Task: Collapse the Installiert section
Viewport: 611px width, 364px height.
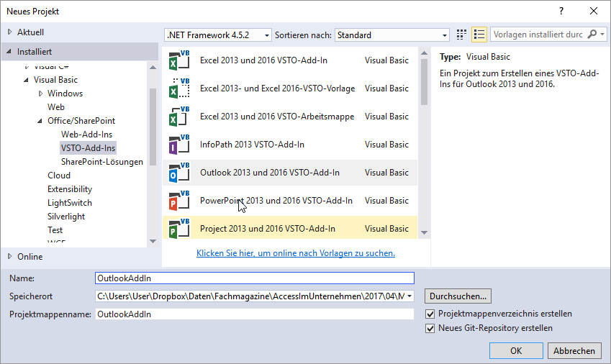Action: (x=9, y=51)
